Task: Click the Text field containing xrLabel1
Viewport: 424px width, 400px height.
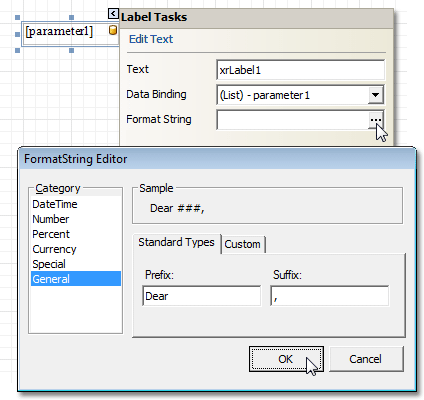Action: pyautogui.click(x=300, y=70)
